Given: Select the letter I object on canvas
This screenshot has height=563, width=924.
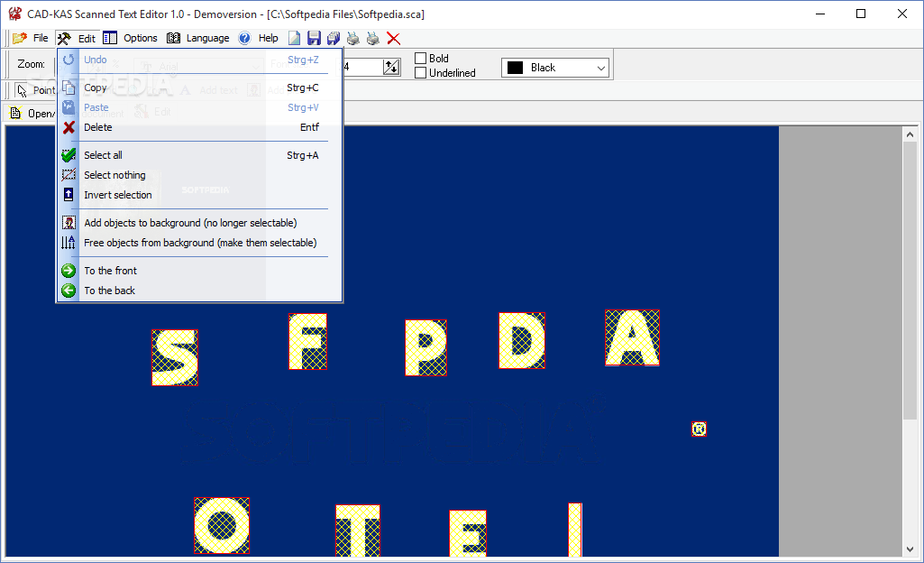Looking at the screenshot, I should pos(575,530).
